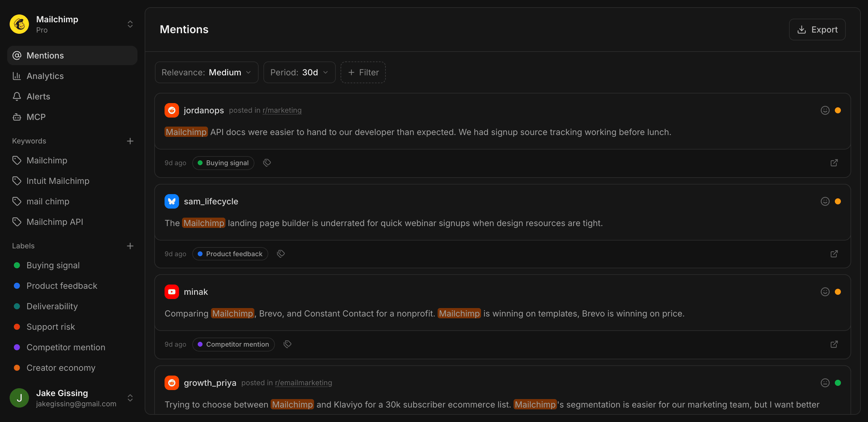This screenshot has height=422, width=868.
Task: Select the Intuit Mailchimp keyword
Action: click(x=72, y=181)
